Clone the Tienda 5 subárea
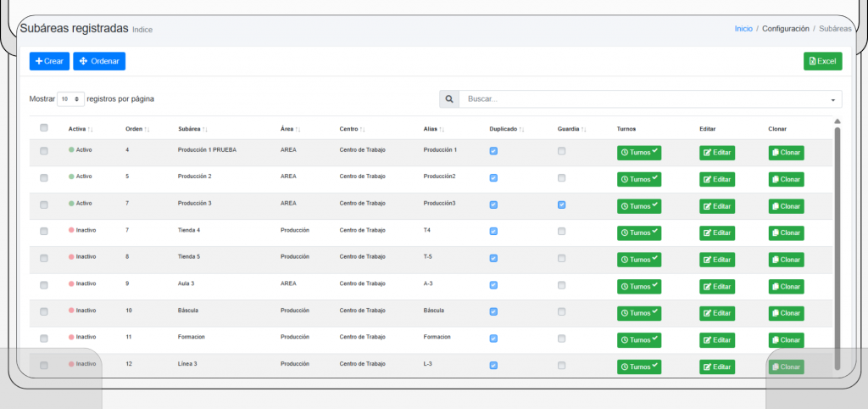This screenshot has width=868, height=409. click(786, 260)
